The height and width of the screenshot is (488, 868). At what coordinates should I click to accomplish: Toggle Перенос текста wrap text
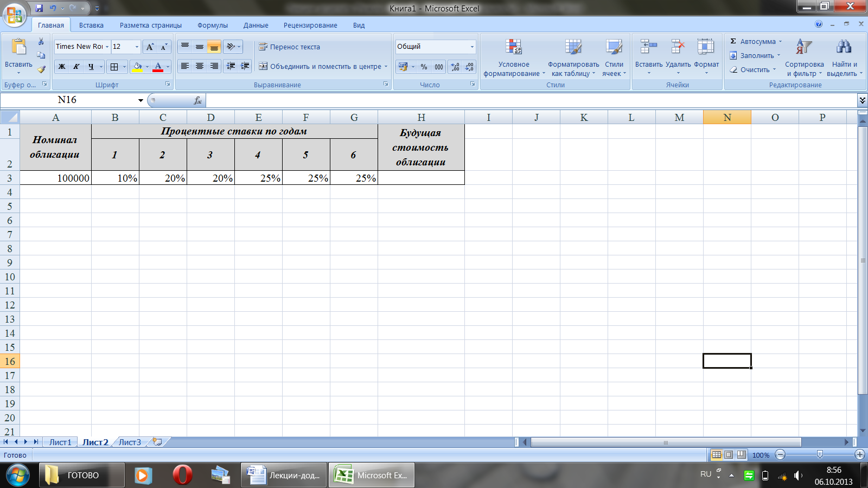point(289,47)
